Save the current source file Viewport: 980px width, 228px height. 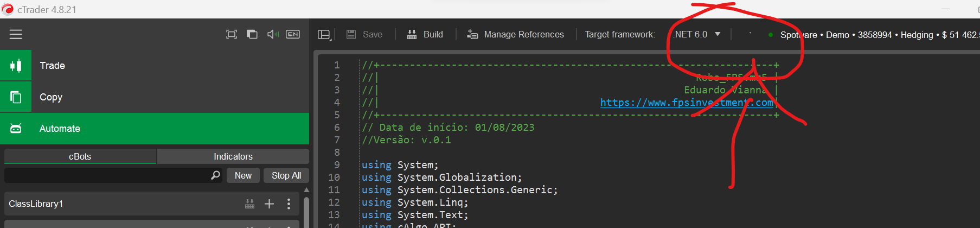[x=364, y=34]
